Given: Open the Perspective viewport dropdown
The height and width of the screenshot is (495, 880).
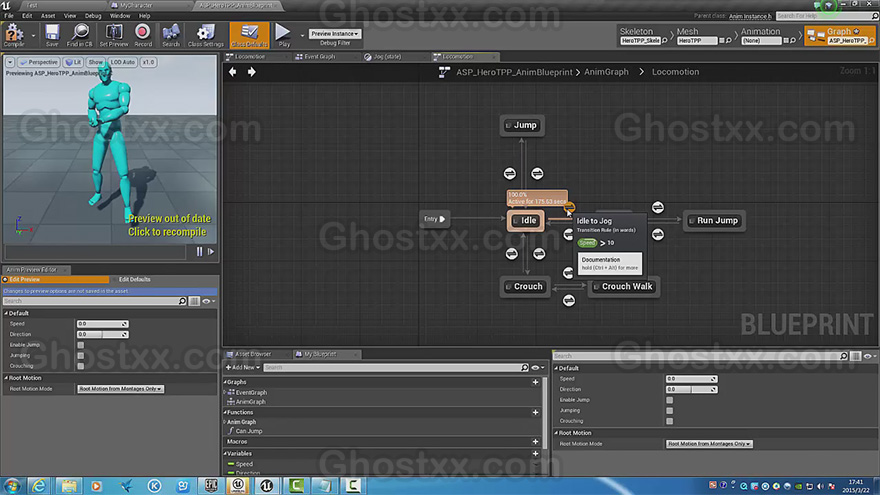Looking at the screenshot, I should point(38,62).
